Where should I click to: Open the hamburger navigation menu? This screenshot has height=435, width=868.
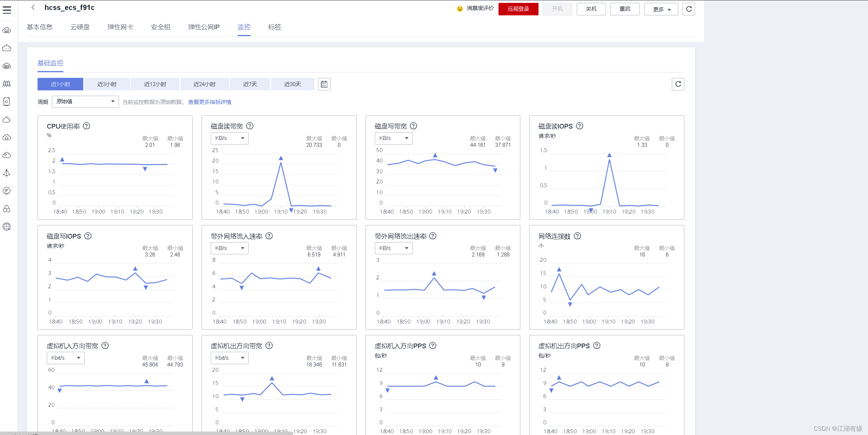(7, 10)
